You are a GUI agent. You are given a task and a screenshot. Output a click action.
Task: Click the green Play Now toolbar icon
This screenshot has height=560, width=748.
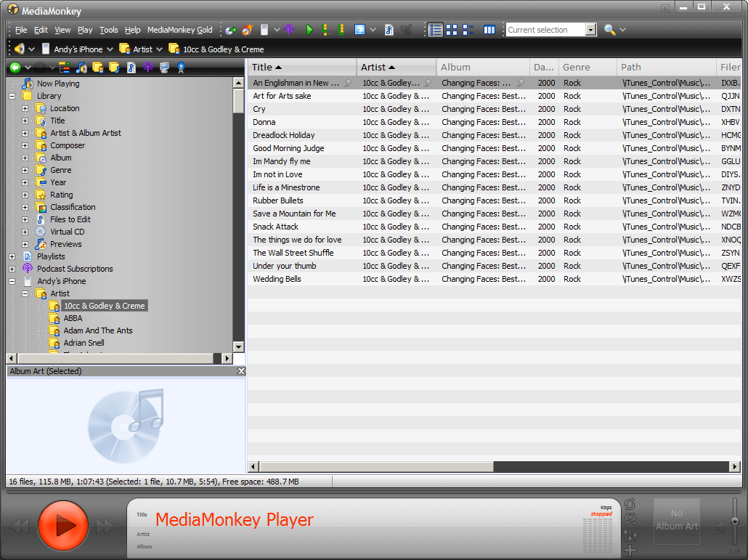point(309,30)
